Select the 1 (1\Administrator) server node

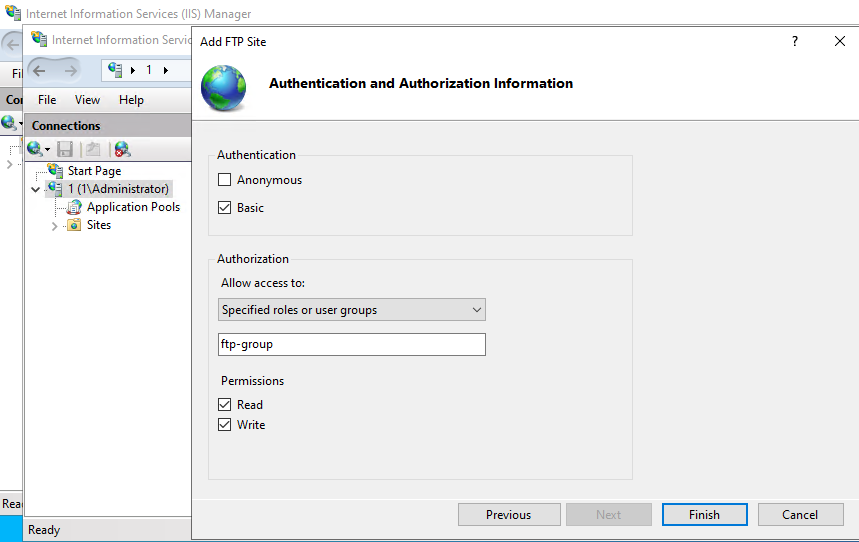click(118, 189)
